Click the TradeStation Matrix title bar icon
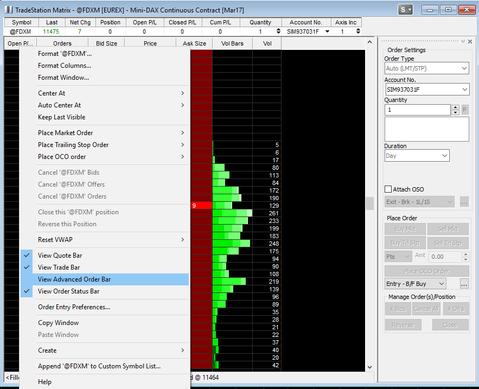The image size is (479, 389). point(9,10)
